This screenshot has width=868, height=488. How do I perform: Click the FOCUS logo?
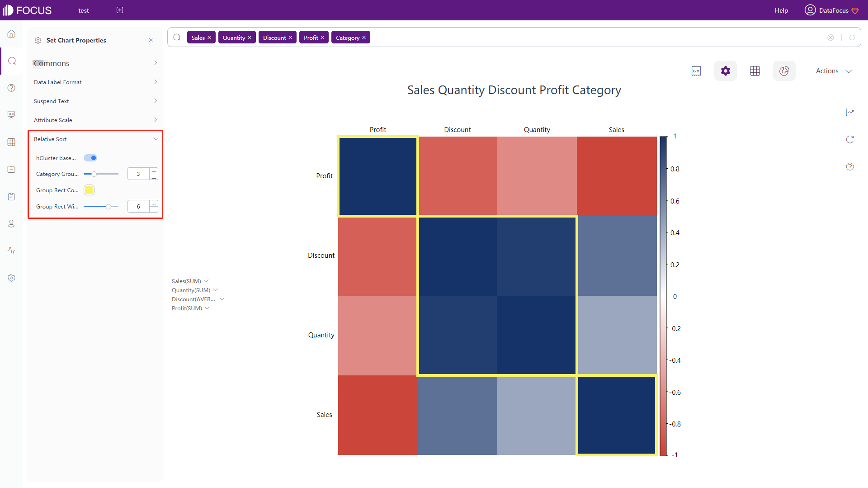(27, 10)
